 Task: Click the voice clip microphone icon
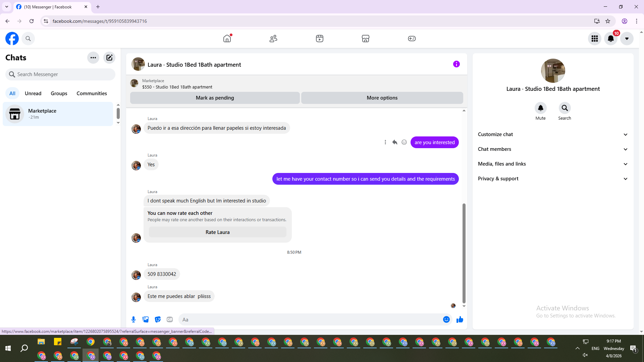point(133,319)
